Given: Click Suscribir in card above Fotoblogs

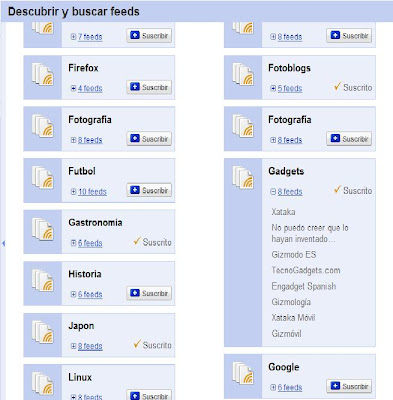Looking at the screenshot, I should coord(349,36).
